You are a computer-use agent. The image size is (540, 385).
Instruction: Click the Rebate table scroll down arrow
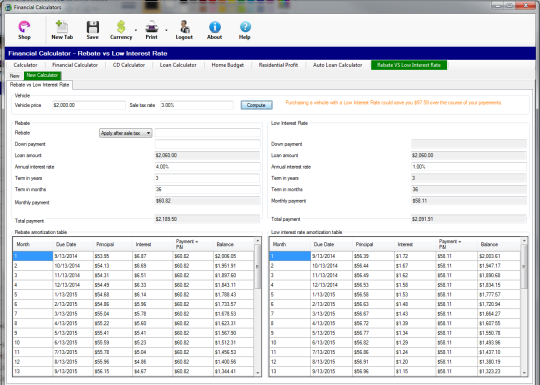257,373
